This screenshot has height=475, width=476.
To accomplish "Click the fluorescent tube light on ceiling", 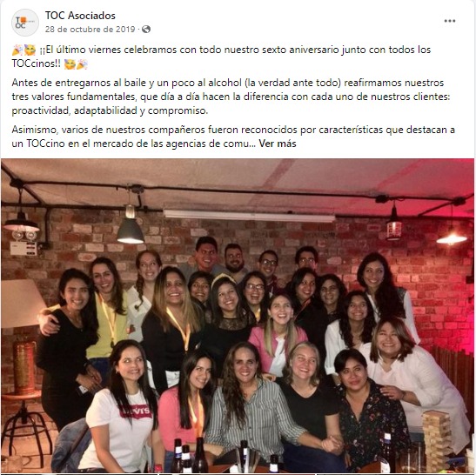I will point(249,216).
